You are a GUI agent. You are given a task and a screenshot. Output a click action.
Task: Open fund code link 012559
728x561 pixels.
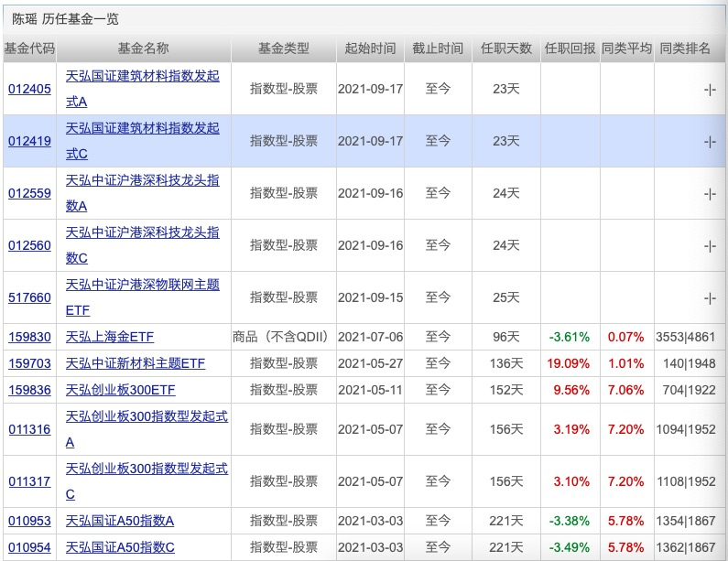coord(29,193)
